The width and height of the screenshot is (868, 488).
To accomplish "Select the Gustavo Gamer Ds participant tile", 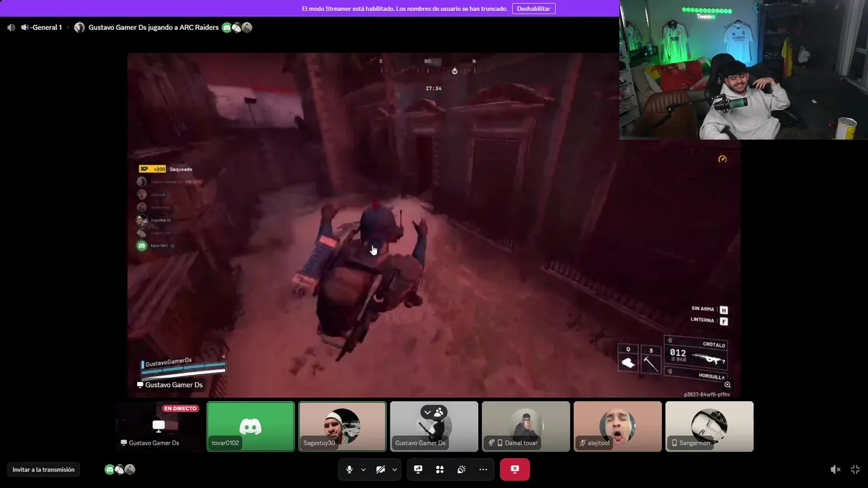I will pyautogui.click(x=434, y=426).
